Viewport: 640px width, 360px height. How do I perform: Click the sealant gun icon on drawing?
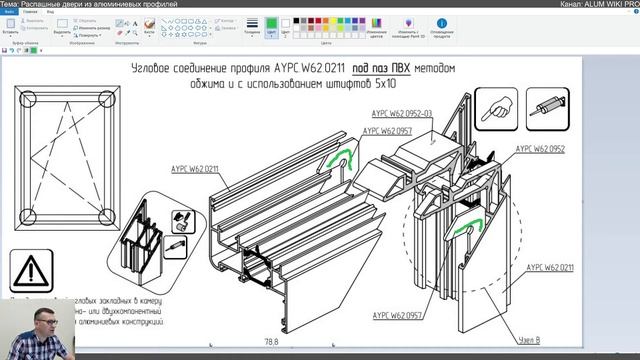coord(547,109)
